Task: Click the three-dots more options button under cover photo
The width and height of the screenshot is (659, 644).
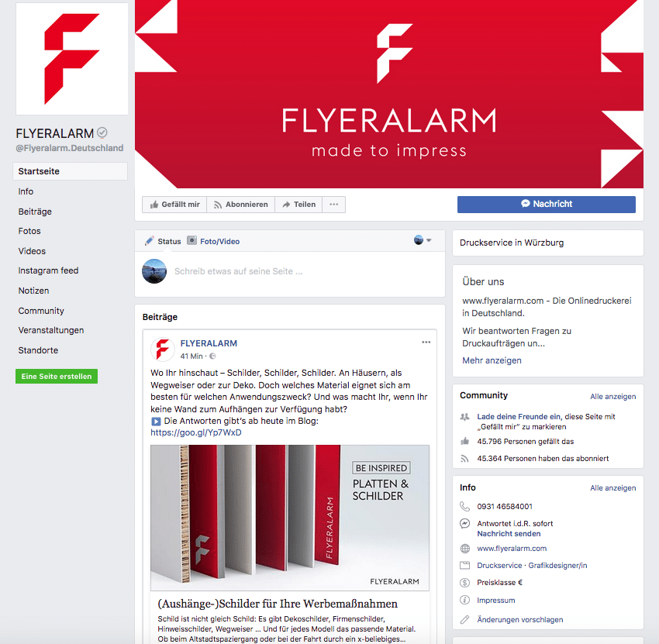Action: point(333,205)
